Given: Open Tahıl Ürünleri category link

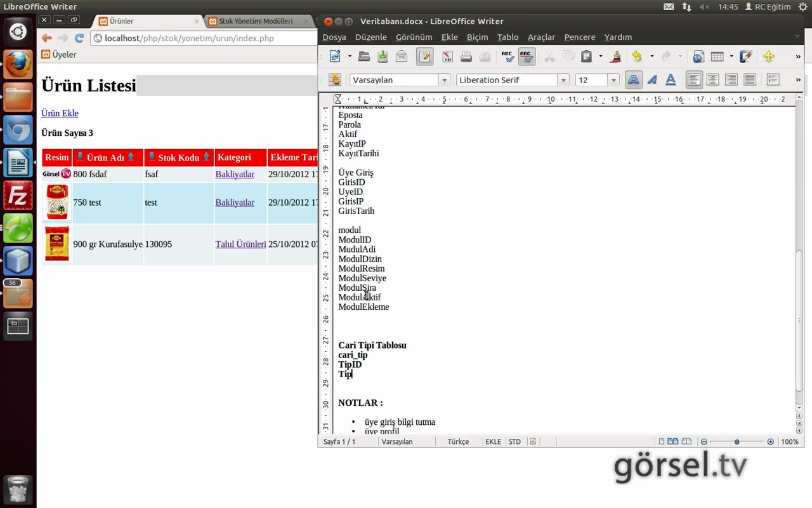Looking at the screenshot, I should pos(240,244).
